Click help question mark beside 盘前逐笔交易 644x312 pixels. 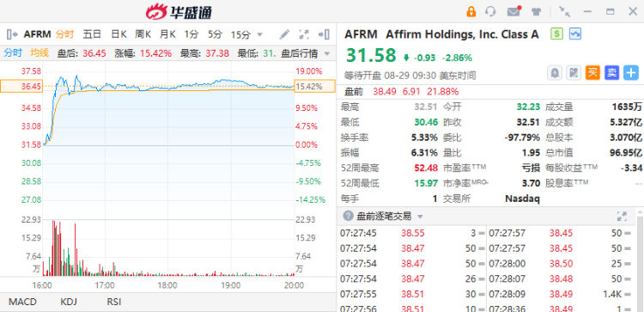click(x=348, y=216)
